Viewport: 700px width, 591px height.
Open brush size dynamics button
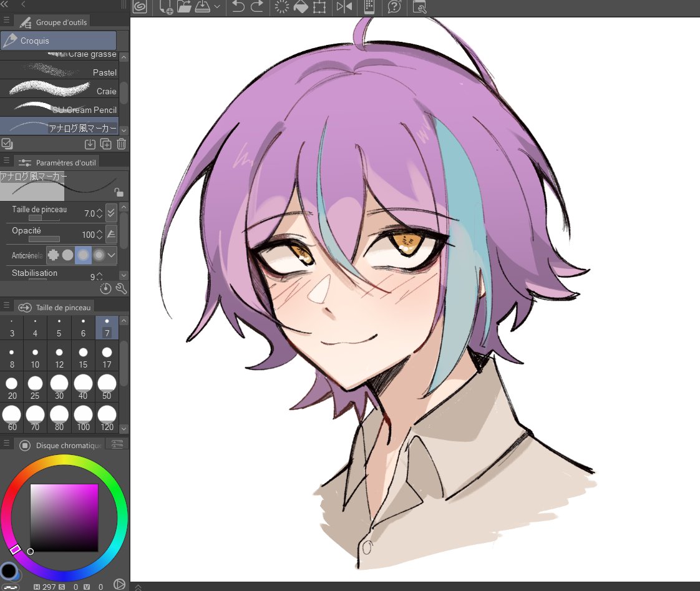click(110, 213)
